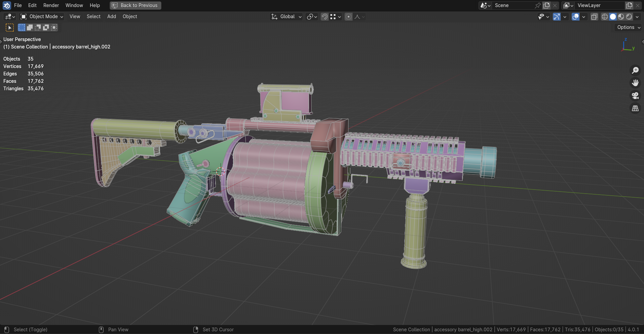
Task: Toggle snapping with the magnet icon
Action: click(x=325, y=17)
